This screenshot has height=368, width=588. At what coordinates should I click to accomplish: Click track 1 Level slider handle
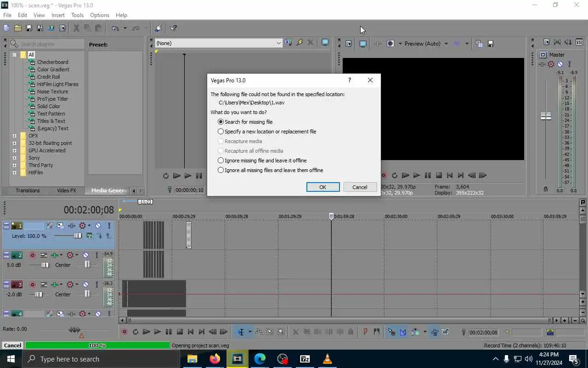[x=78, y=236]
